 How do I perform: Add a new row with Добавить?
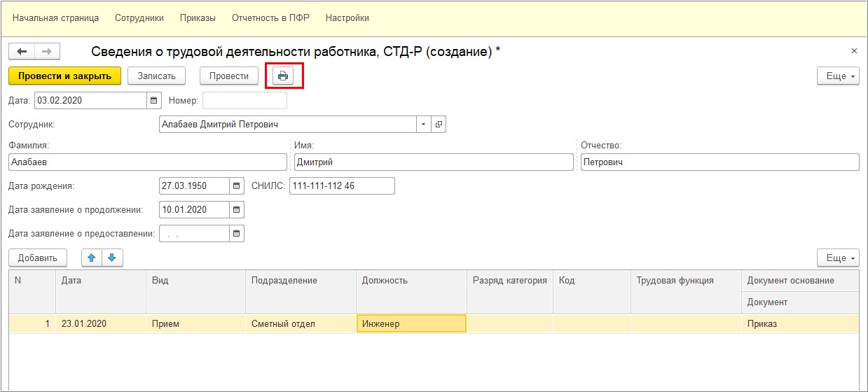pyautogui.click(x=38, y=258)
